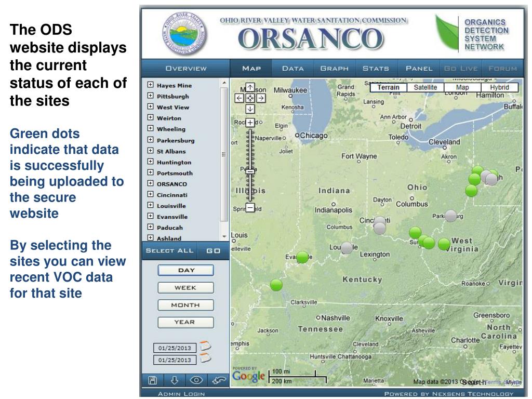
Task: Click the site list scrollbar down arrow
Action: coord(224,236)
